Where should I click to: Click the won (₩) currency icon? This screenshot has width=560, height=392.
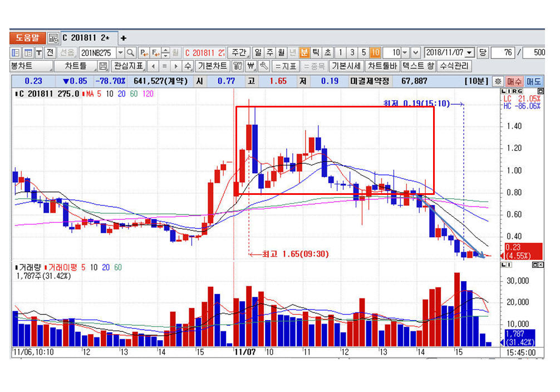(250, 66)
